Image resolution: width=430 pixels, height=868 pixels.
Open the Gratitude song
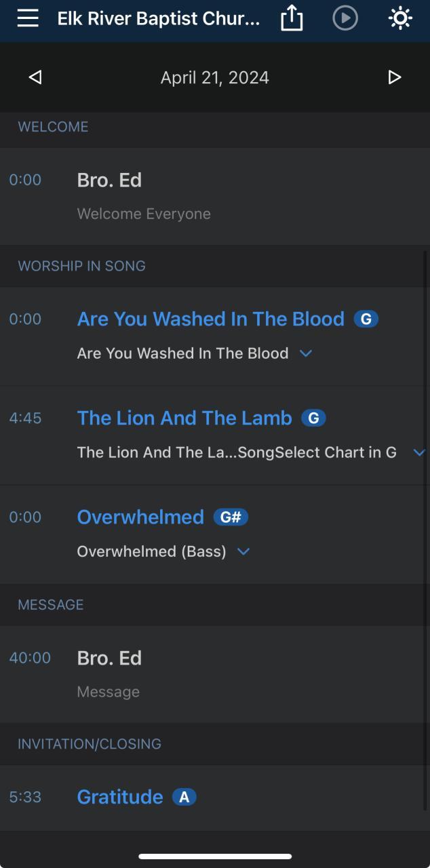coord(120,797)
